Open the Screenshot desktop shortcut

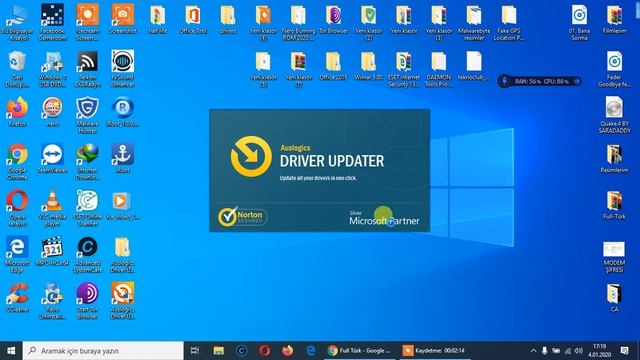[x=122, y=20]
